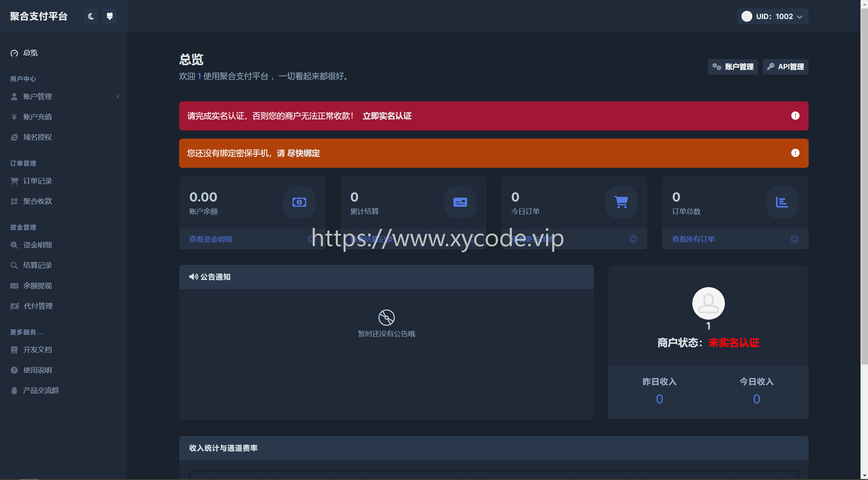
Task: Click the 暂时还没有公告哦 empty notice text
Action: [x=386, y=334]
